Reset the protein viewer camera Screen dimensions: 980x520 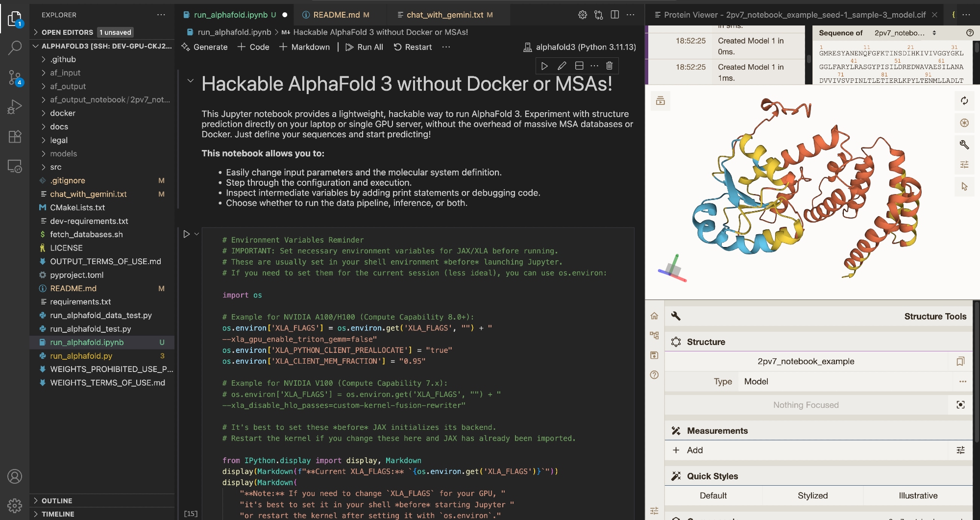964,101
